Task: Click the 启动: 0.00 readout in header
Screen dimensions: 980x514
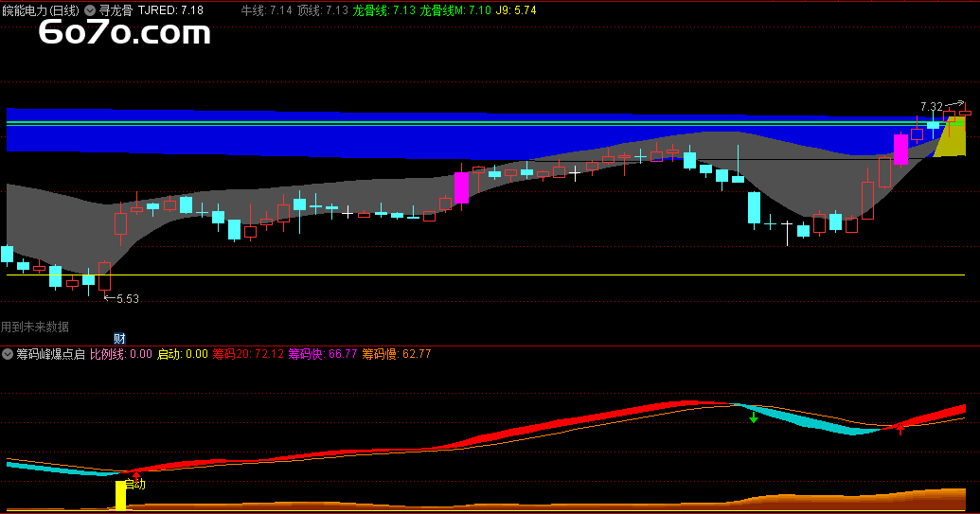Action: pos(183,354)
